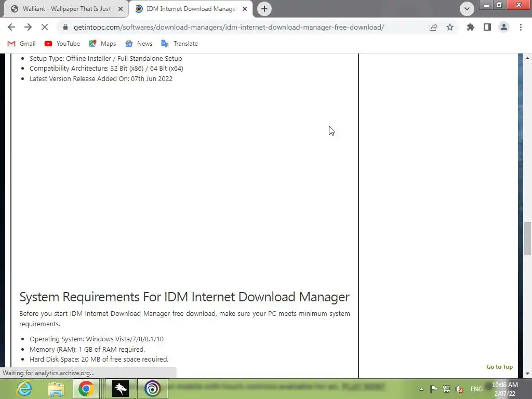Open the wolf icon app on taskbar
The width and height of the screenshot is (532, 399).
(121, 389)
